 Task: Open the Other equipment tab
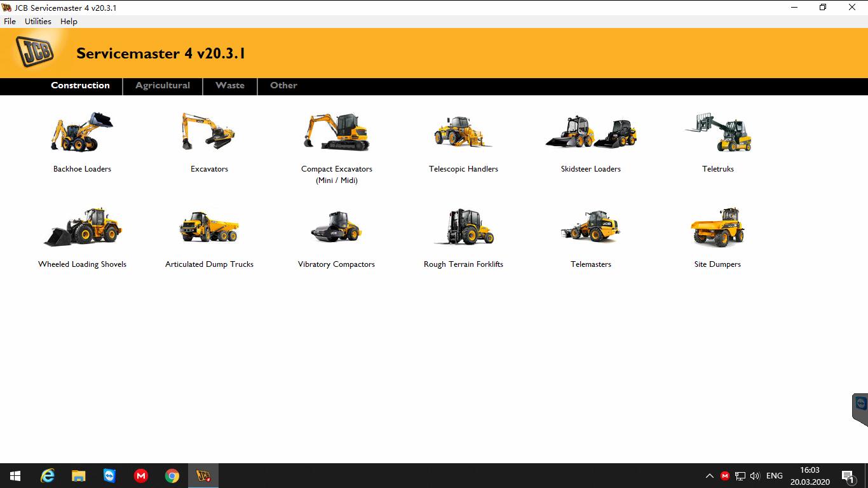[x=283, y=86]
